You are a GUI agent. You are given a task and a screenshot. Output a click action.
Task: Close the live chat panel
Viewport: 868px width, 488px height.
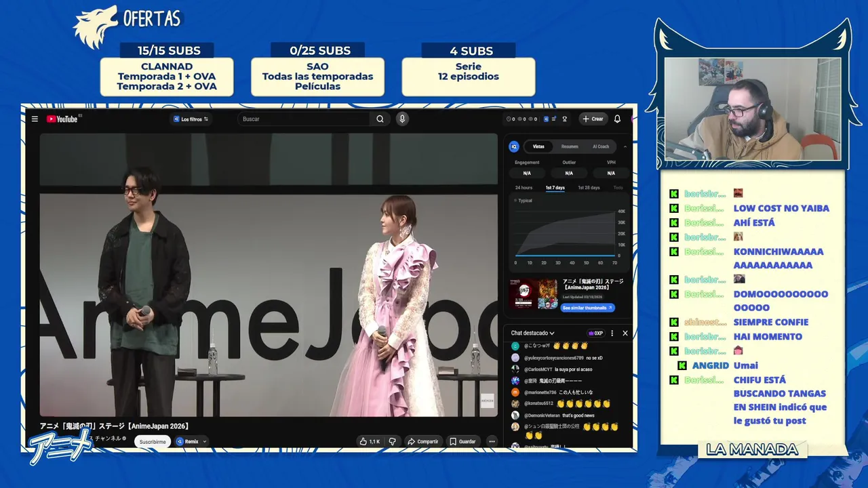coord(625,333)
